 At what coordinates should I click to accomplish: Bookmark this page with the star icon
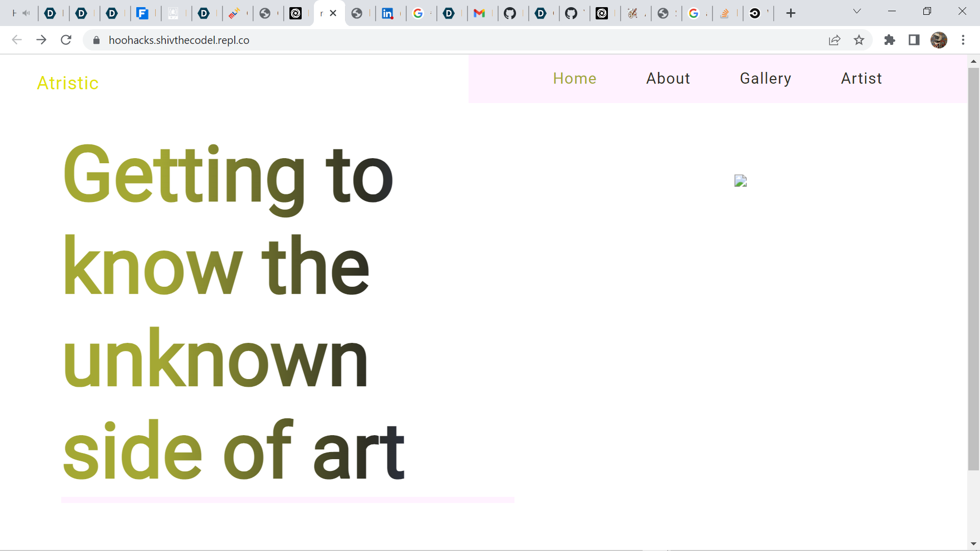[859, 40]
